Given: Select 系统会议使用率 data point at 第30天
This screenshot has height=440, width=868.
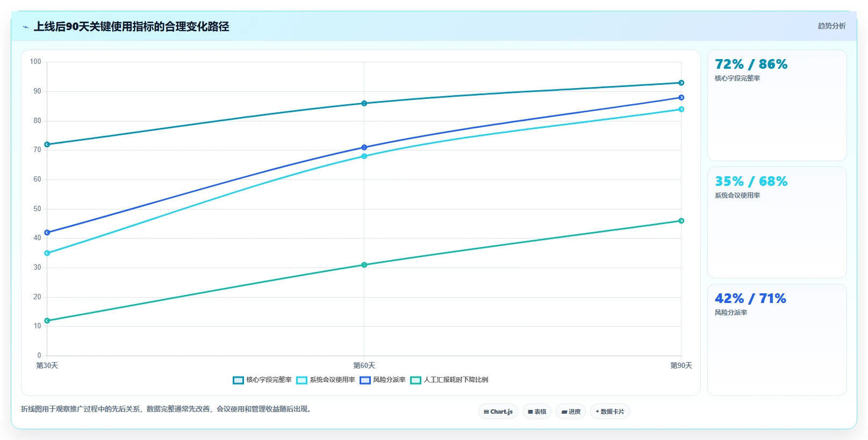Looking at the screenshot, I should pos(47,253).
